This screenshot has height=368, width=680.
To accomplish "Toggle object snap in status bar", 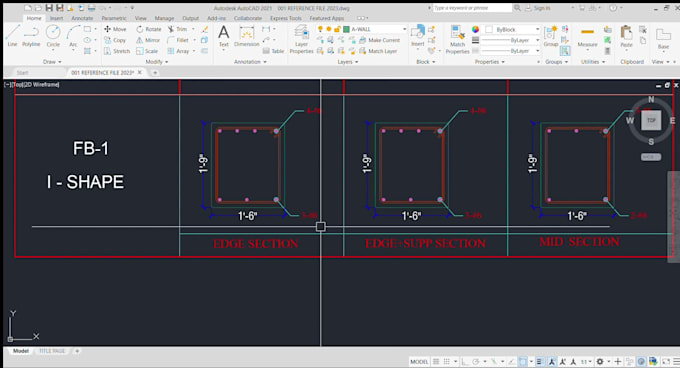I will click(523, 361).
